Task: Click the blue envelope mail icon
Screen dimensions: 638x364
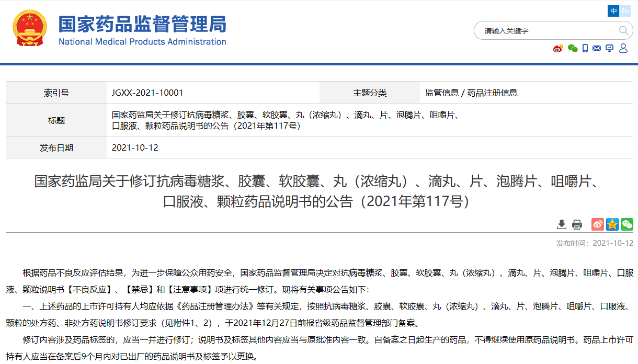Action: (x=597, y=49)
